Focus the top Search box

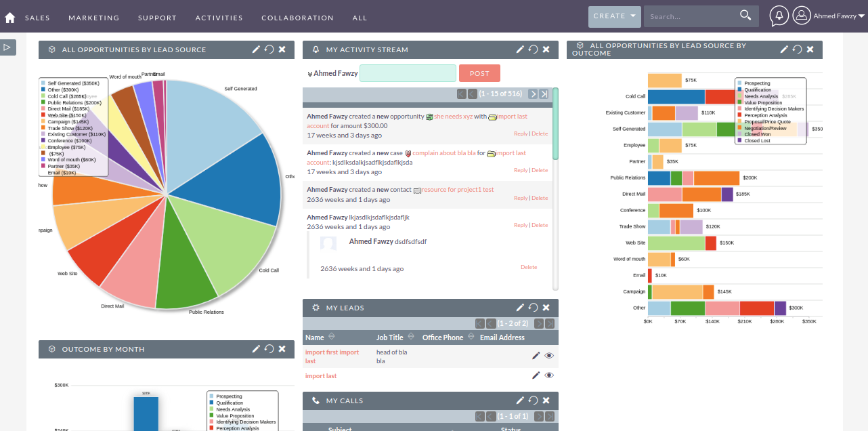coord(691,16)
